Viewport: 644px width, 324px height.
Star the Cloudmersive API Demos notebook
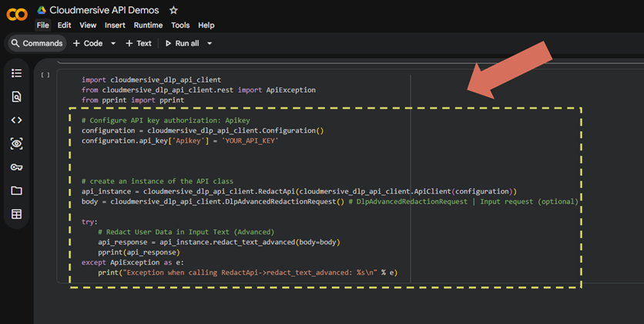174,10
